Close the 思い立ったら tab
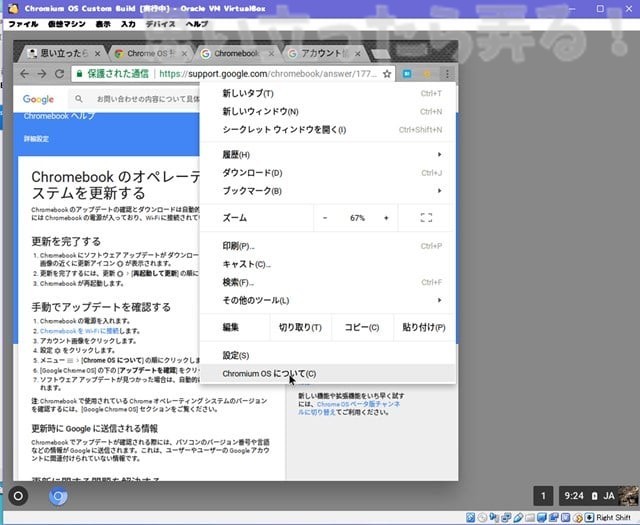Viewport: 640px width, 525px height. 98,53
